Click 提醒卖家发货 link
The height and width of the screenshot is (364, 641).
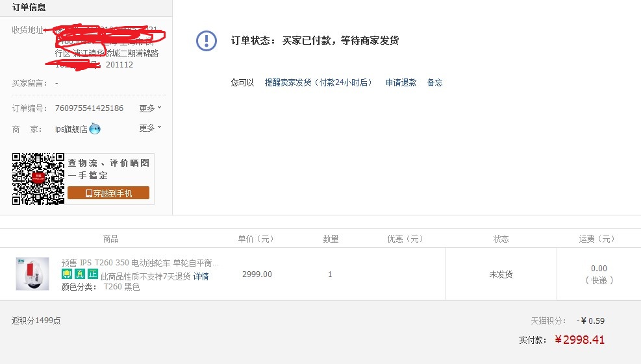[x=318, y=82]
